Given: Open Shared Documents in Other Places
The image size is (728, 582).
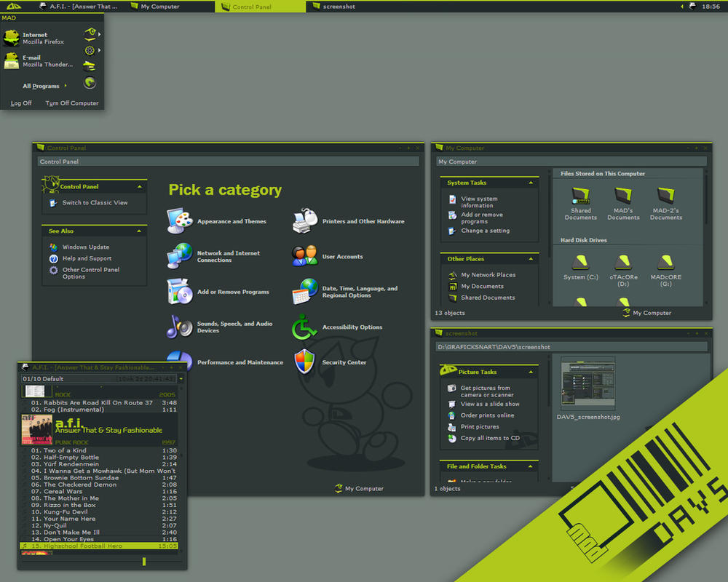Looking at the screenshot, I should click(x=488, y=298).
